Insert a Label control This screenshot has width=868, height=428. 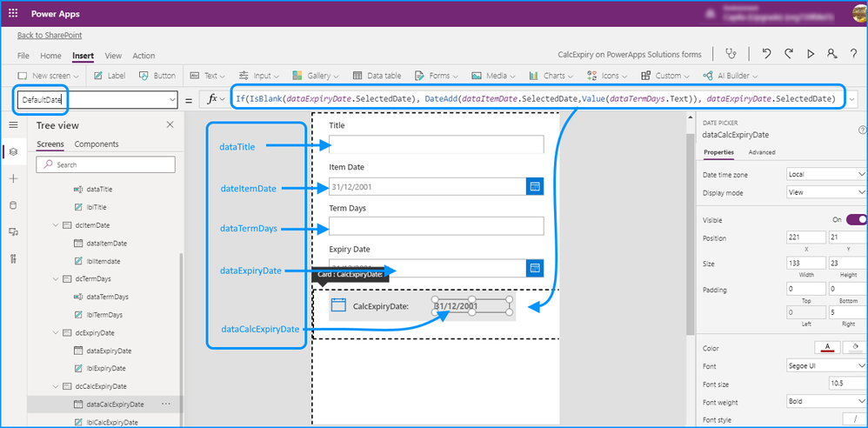[x=110, y=76]
